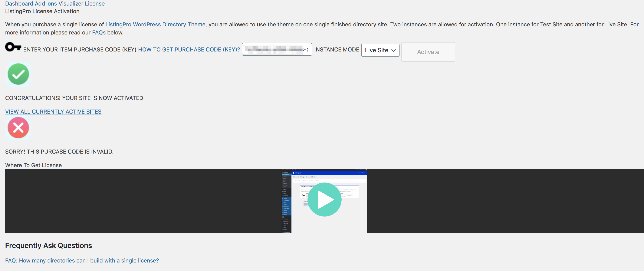Click the Where To Get License label
Screen dimensions: 644x271
33,165
